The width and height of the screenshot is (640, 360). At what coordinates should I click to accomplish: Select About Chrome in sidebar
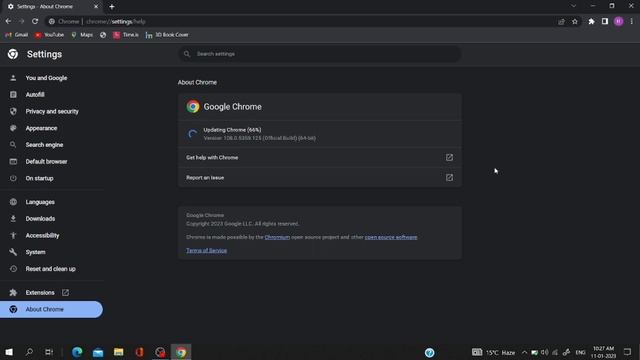(x=51, y=309)
